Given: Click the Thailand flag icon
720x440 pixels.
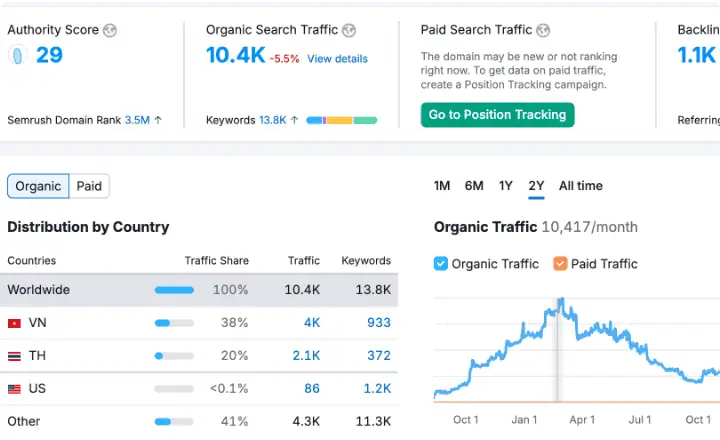Looking at the screenshot, I should point(14,356).
